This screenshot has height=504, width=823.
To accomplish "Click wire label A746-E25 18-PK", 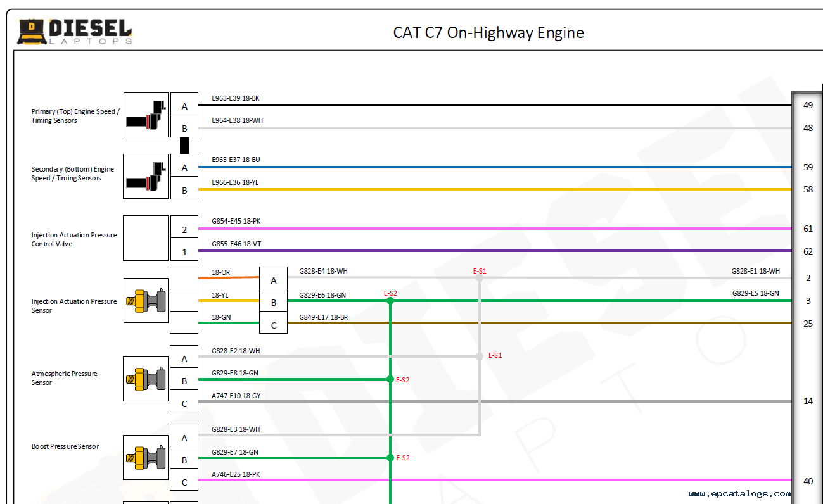I will (236, 474).
